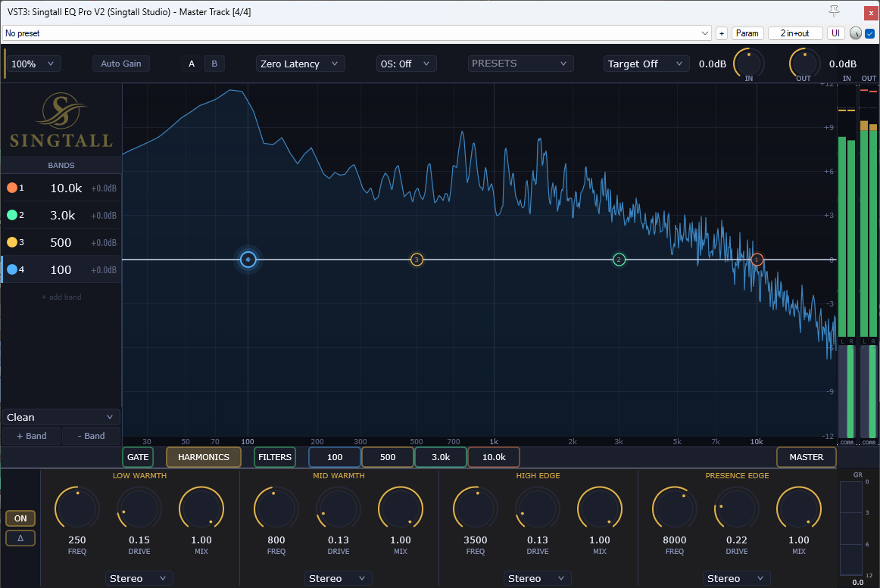The width and height of the screenshot is (880, 588).
Task: Click the plus button next to preset box
Action: tap(722, 33)
